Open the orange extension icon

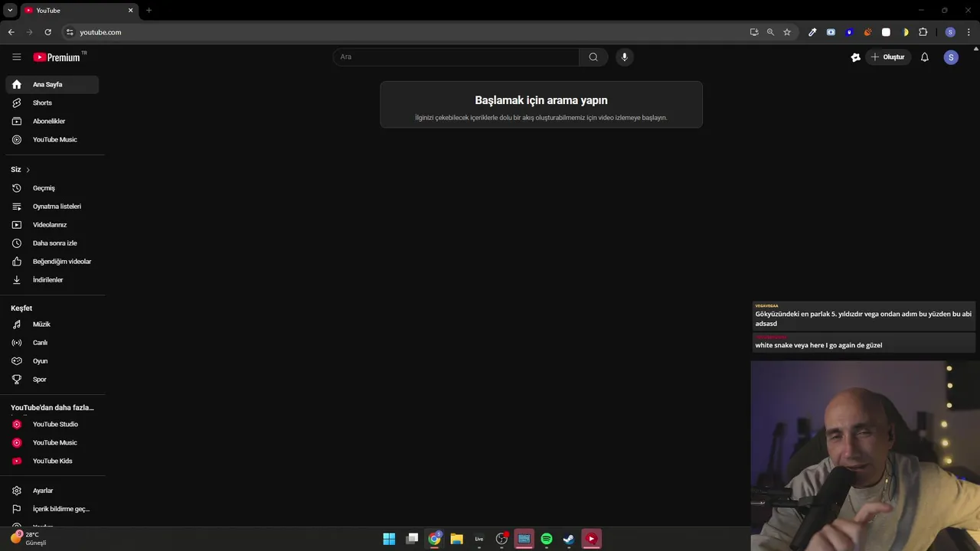pyautogui.click(x=867, y=32)
